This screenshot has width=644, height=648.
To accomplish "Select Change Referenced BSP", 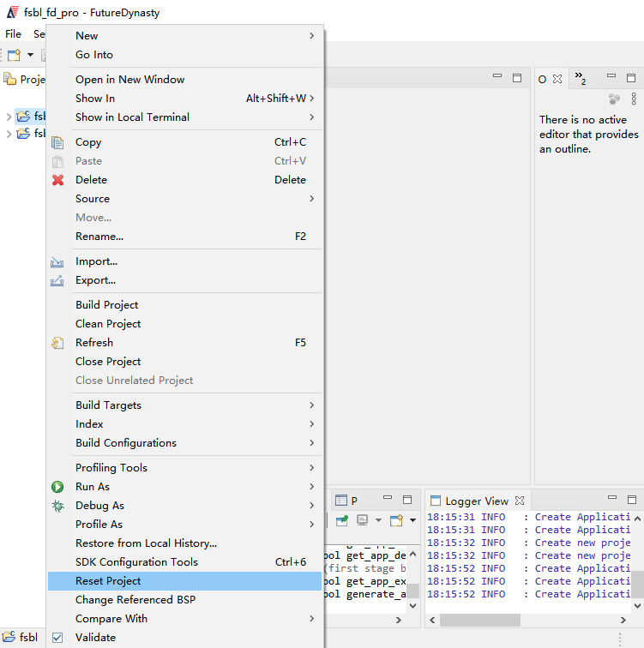I will tap(184, 600).
